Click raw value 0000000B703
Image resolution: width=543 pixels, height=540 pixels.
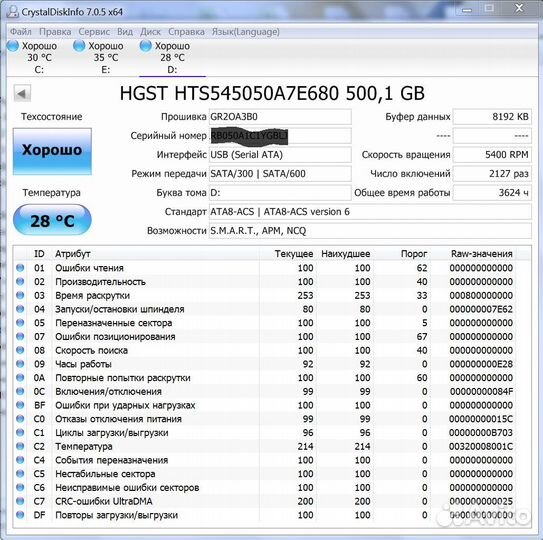pos(481,433)
